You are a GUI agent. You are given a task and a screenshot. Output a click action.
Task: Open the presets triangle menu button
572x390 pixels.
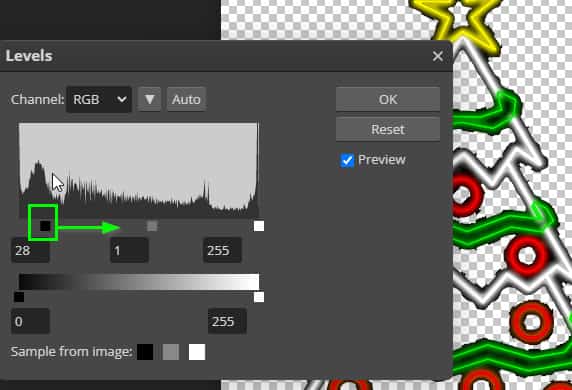click(x=150, y=99)
